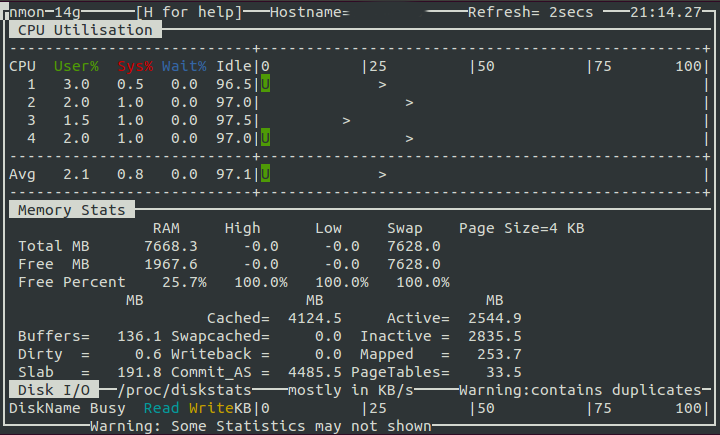Viewport: 720px width, 435px height.
Task: Click the green usage bar for CPU 4
Action: 265,138
